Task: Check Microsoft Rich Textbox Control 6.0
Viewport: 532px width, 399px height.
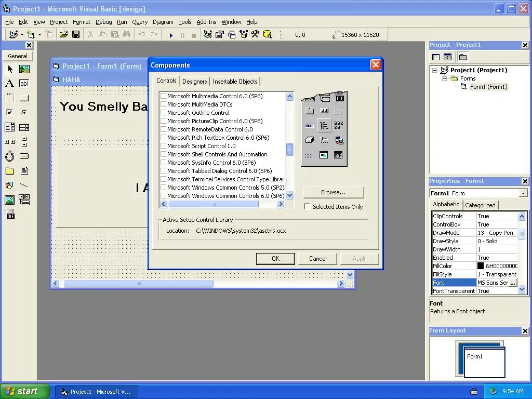Action: click(x=163, y=137)
